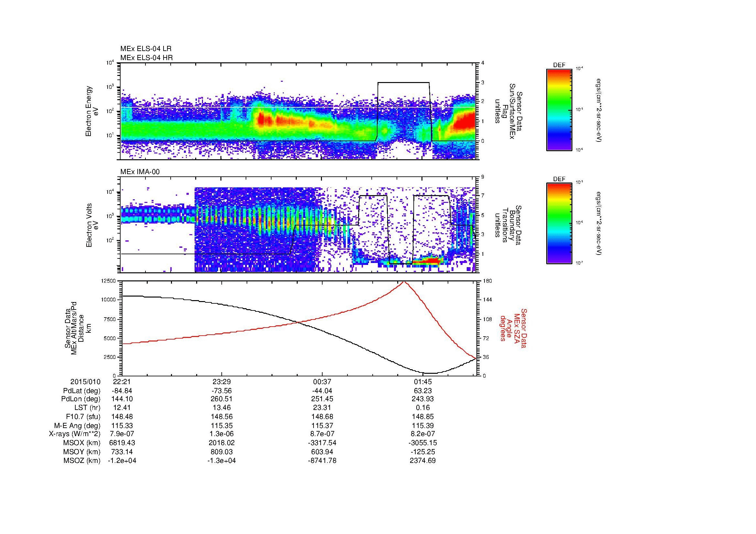
Task: Click the MSOZ value '2374.69'
Action: pos(423,461)
